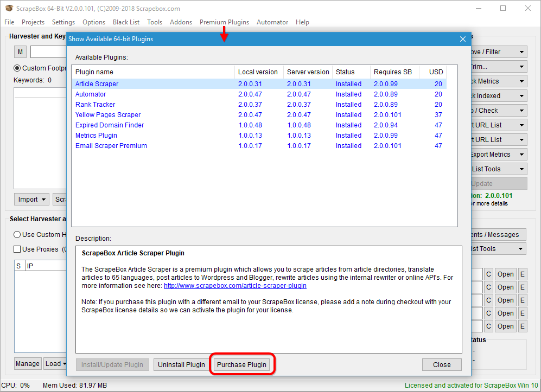
Task: Select the Use Custom Harvester radio button
Action: [17, 235]
